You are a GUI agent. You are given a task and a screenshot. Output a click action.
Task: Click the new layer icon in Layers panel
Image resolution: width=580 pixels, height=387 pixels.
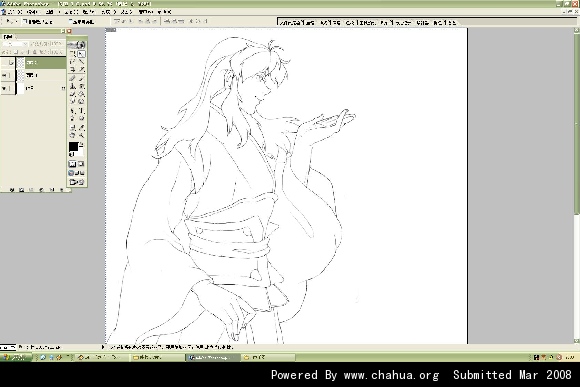click(51, 189)
